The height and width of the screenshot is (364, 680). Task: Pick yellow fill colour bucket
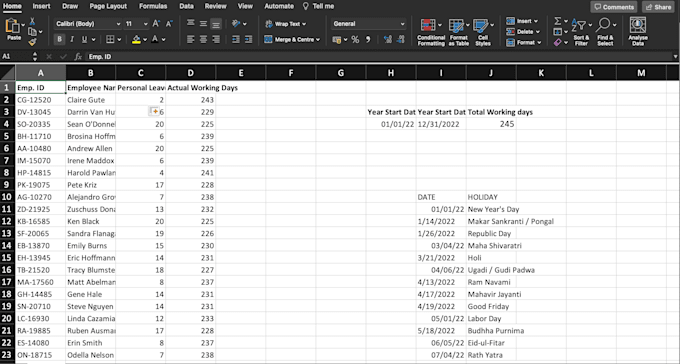click(137, 39)
